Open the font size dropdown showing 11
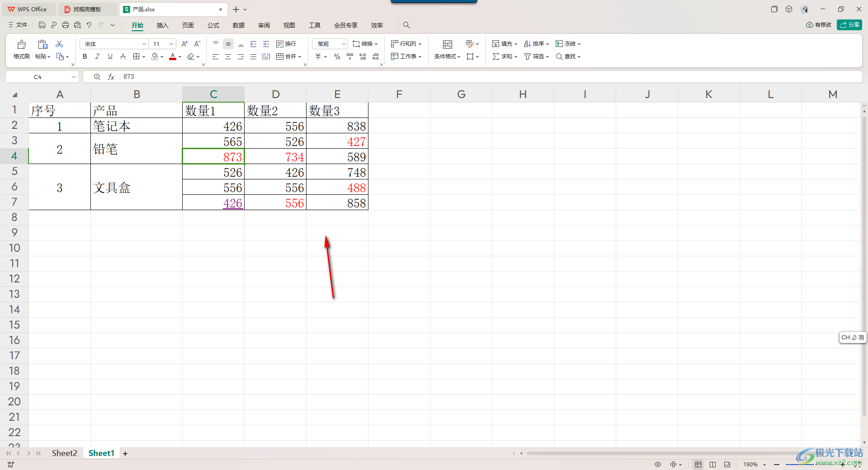The image size is (868, 470). [x=171, y=44]
